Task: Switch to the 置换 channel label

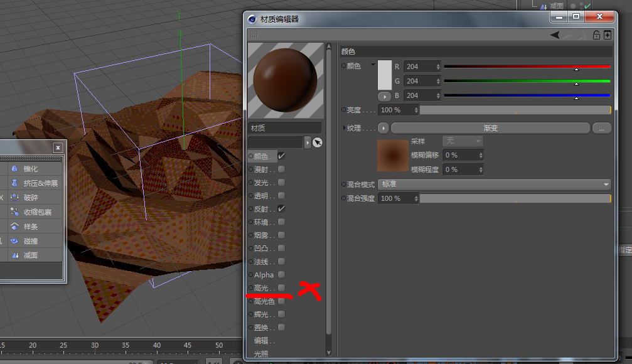Action: pos(261,328)
